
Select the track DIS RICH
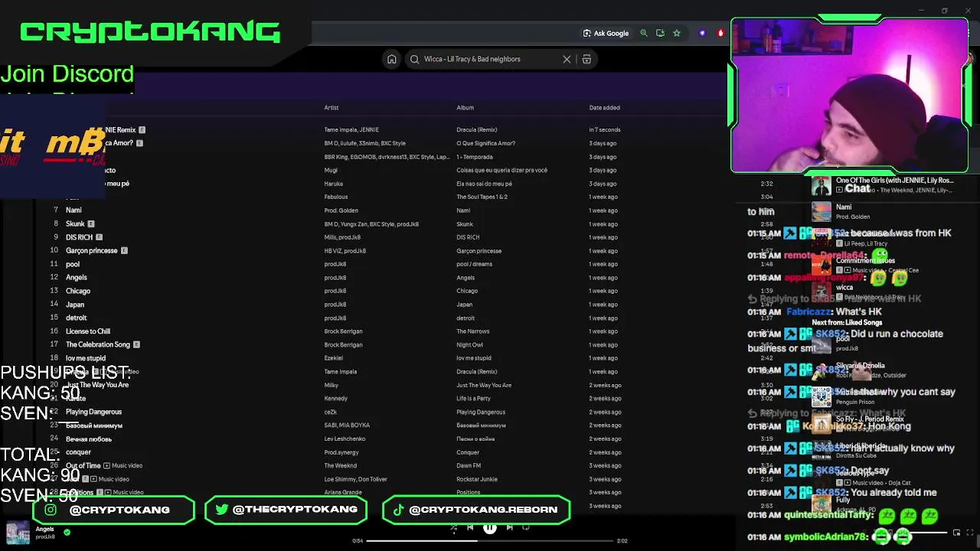pyautogui.click(x=79, y=237)
